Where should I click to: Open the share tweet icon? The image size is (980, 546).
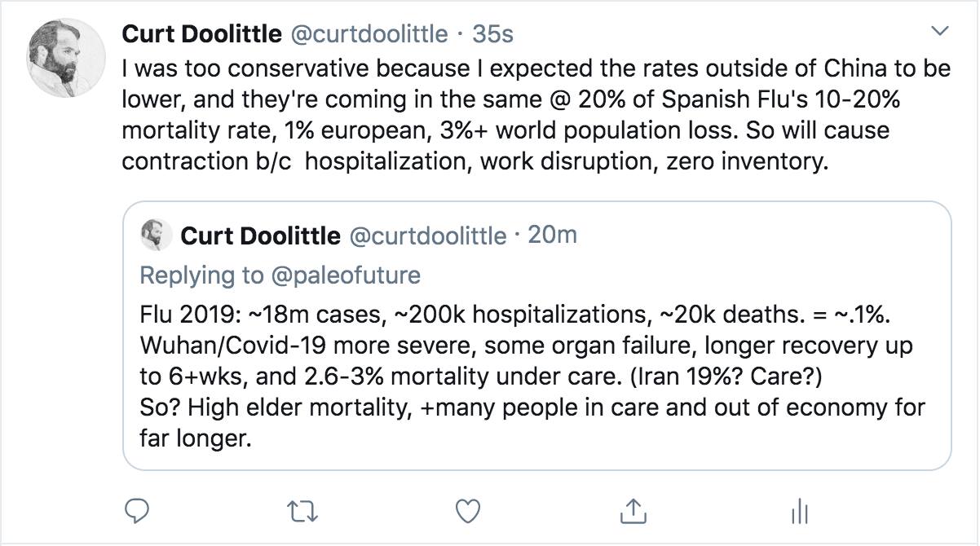pyautogui.click(x=631, y=511)
